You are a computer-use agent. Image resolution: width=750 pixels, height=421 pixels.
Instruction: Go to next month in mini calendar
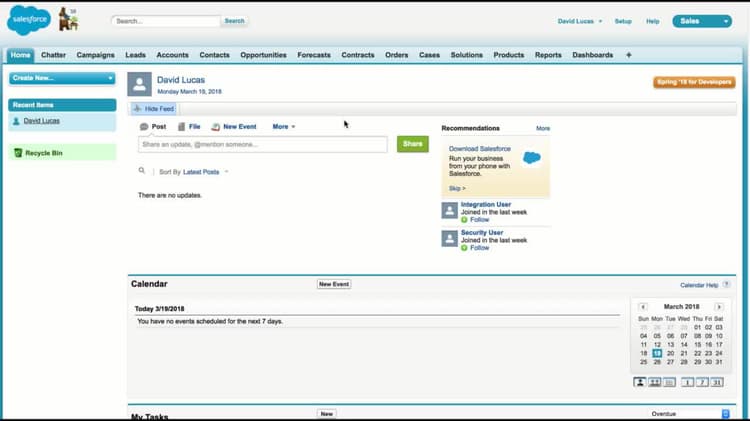[x=718, y=307]
